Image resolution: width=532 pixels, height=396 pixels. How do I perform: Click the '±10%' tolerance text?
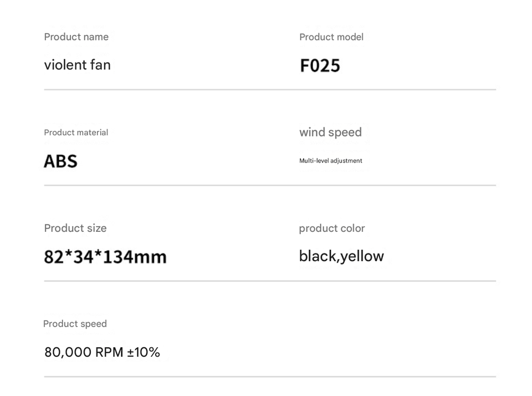(144, 352)
